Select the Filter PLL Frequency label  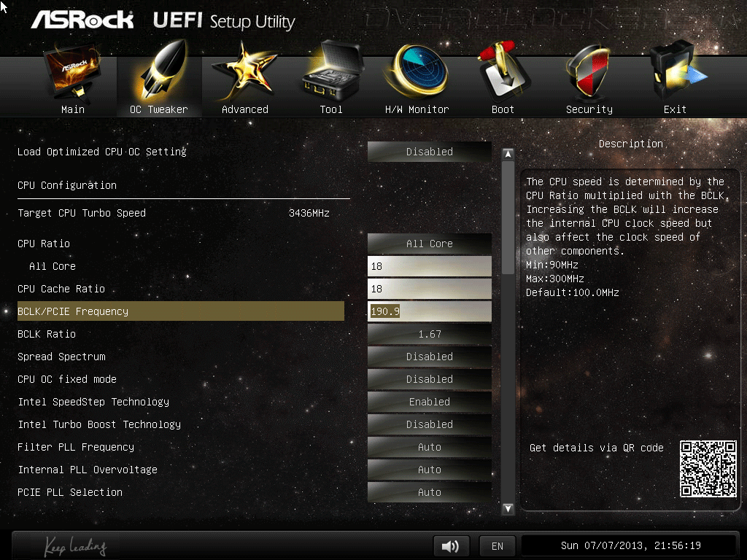point(76,447)
